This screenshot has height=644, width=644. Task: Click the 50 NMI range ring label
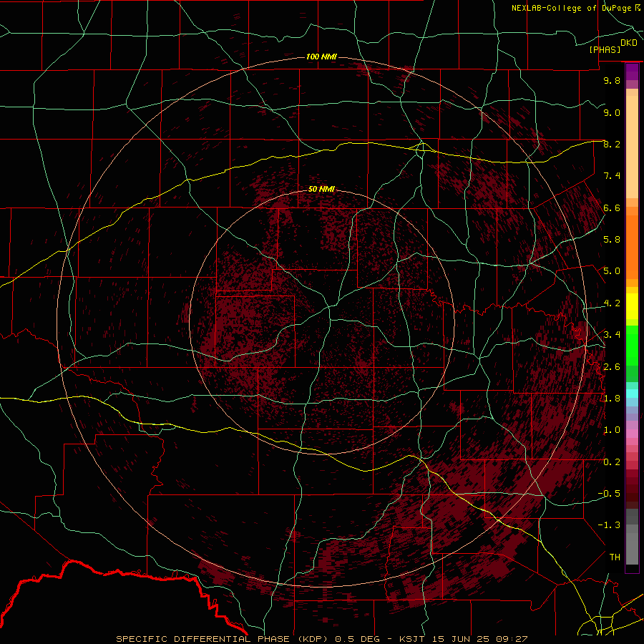tap(321, 189)
